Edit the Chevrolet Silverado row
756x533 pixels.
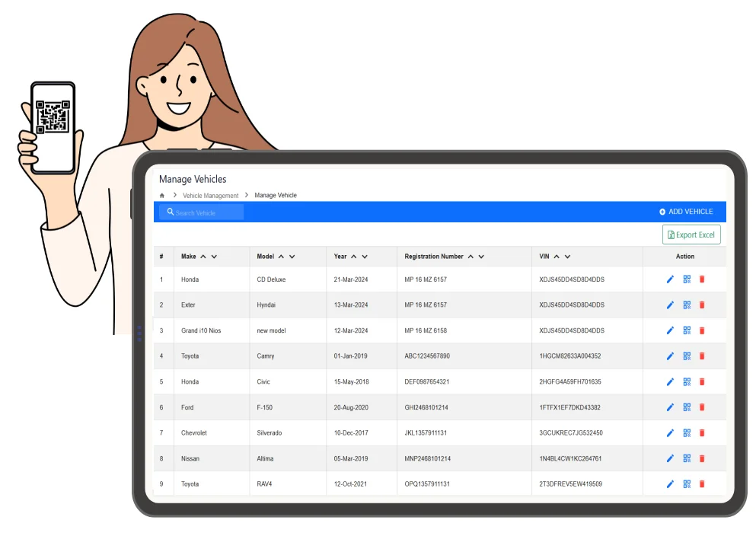click(x=670, y=432)
